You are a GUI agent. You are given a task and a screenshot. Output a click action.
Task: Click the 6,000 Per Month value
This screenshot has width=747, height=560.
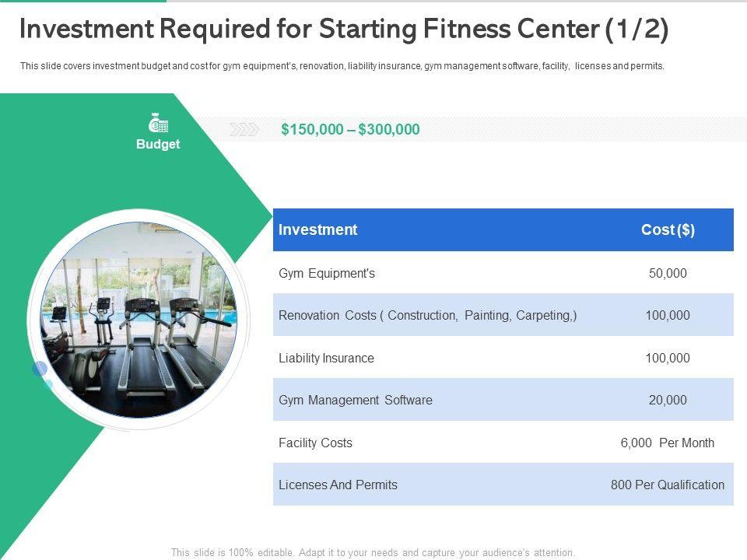pyautogui.click(x=668, y=443)
